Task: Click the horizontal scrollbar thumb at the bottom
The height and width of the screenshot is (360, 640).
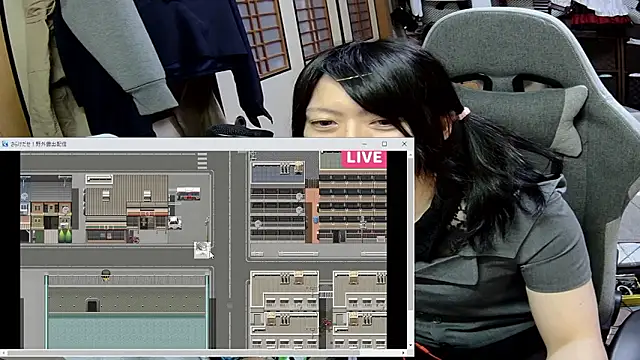Action: point(184,353)
